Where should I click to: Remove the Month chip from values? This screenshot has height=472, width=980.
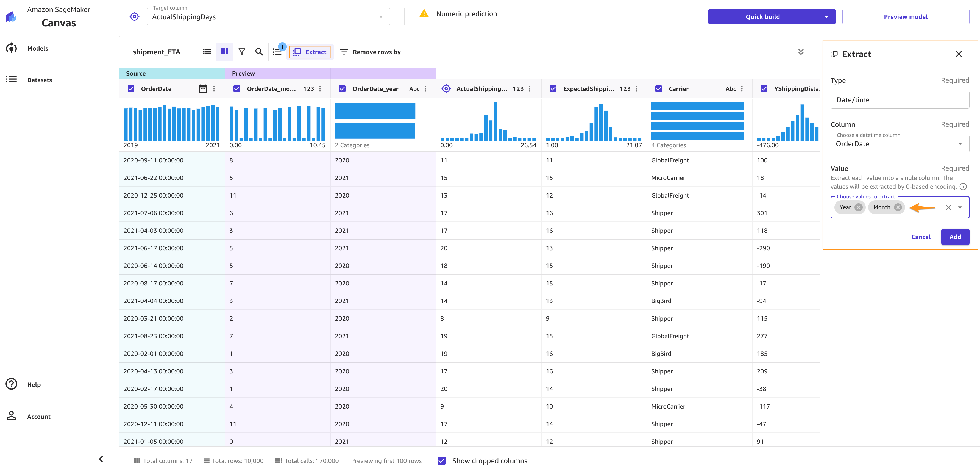click(898, 207)
